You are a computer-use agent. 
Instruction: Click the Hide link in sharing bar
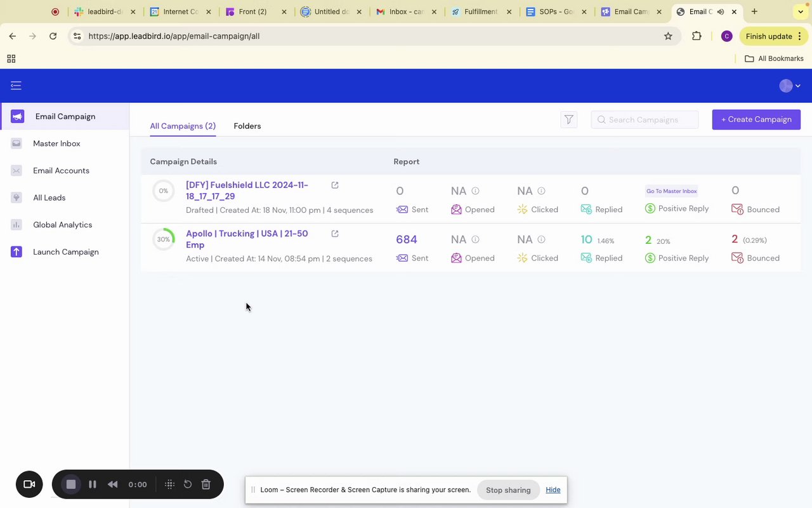[553, 490]
